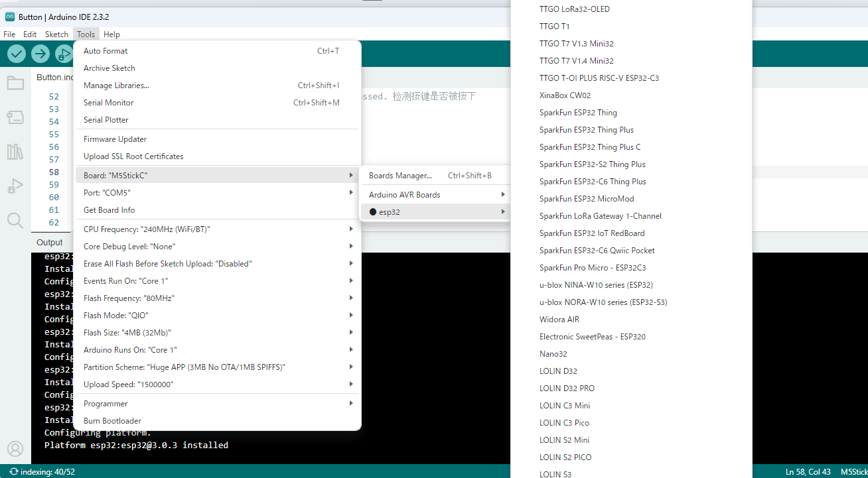Screen dimensions: 868x478
Task: Open Serial Monitor menu entry
Action: [x=217, y=103]
